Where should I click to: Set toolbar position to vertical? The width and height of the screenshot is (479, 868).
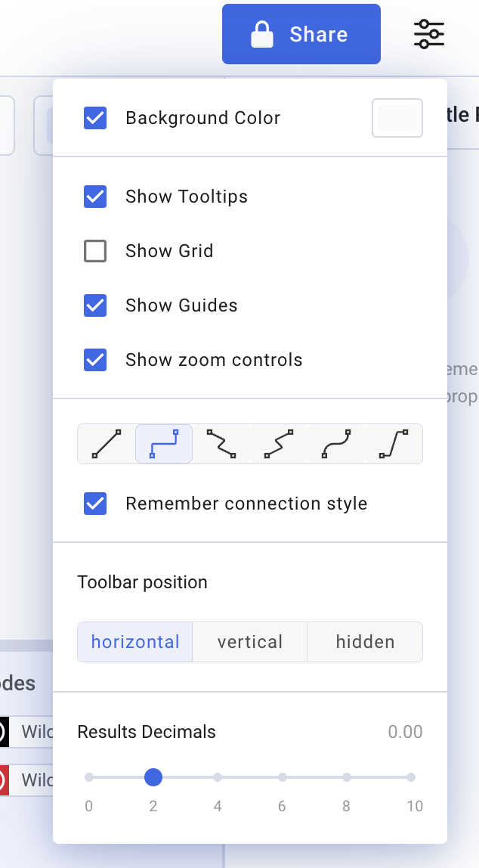pos(250,642)
